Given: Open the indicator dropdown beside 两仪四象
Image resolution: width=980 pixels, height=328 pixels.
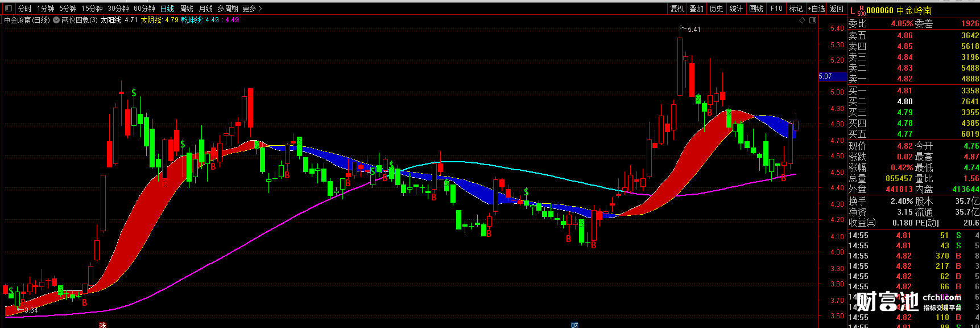Looking at the screenshot, I should tap(56, 20).
